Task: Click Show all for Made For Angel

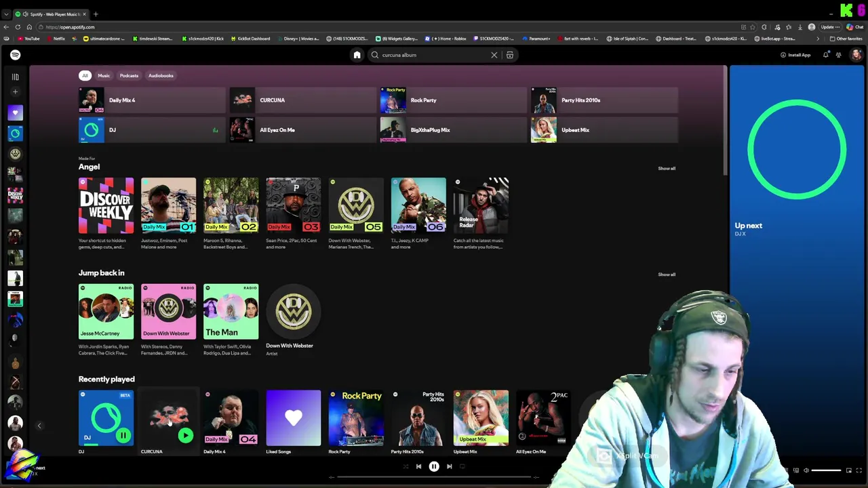Action: tap(667, 168)
